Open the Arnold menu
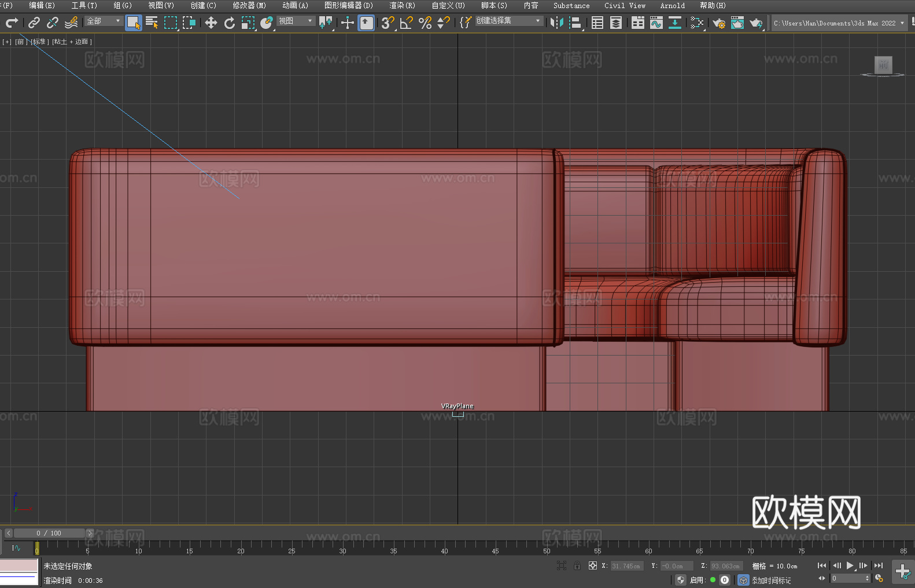Viewport: 915px width, 588px height. click(672, 5)
